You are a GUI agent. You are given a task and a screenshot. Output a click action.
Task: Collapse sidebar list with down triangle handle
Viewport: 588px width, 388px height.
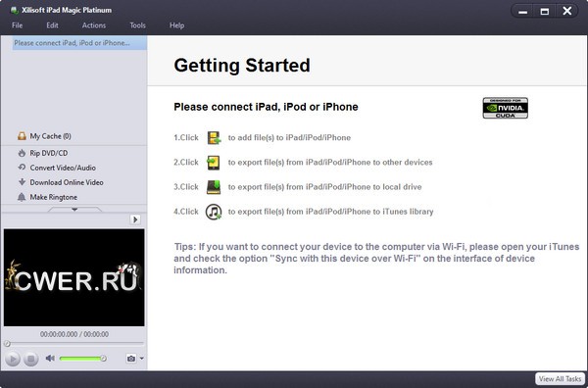coord(74,210)
